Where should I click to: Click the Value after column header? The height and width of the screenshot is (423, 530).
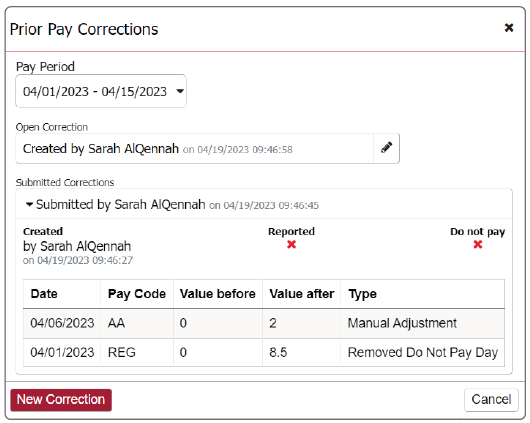302,294
